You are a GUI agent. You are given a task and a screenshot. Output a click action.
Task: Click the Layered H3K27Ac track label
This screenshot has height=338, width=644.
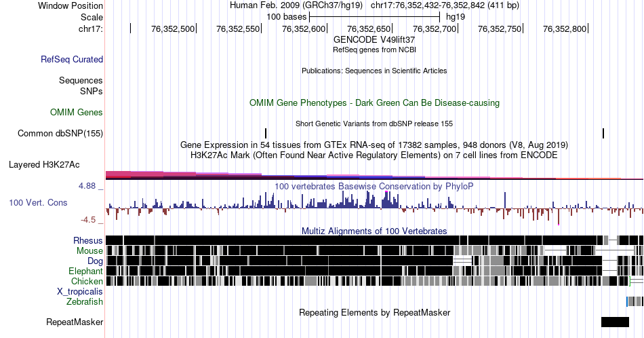tap(44, 164)
